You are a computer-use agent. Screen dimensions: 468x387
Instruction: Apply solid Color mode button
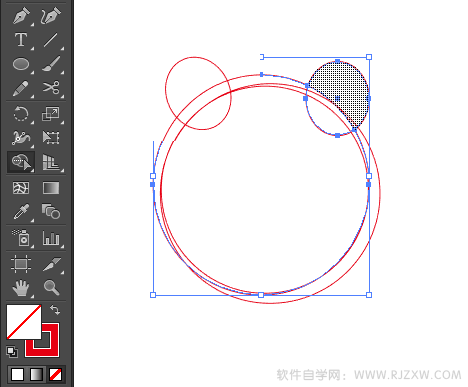[17, 374]
